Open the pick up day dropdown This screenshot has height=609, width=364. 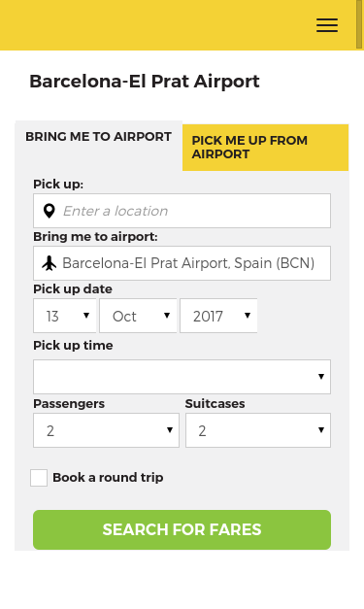pyautogui.click(x=65, y=316)
